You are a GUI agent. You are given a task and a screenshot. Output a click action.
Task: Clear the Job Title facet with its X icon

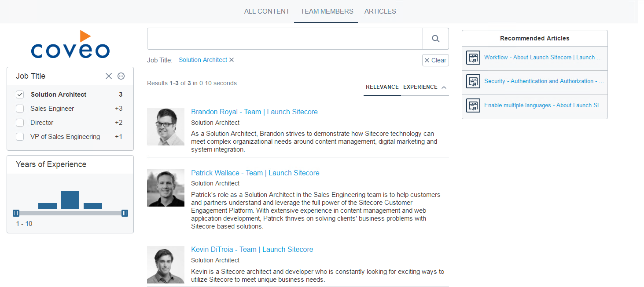pyautogui.click(x=109, y=76)
